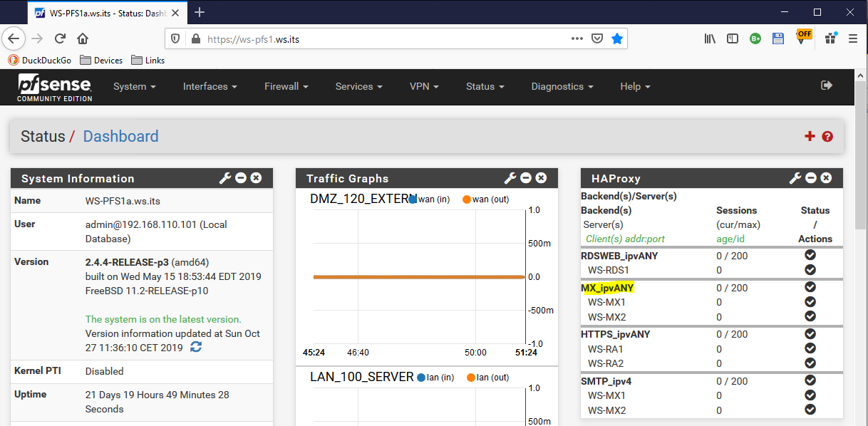
Task: Toggle status check of WS-RDS1 server
Action: (810, 270)
